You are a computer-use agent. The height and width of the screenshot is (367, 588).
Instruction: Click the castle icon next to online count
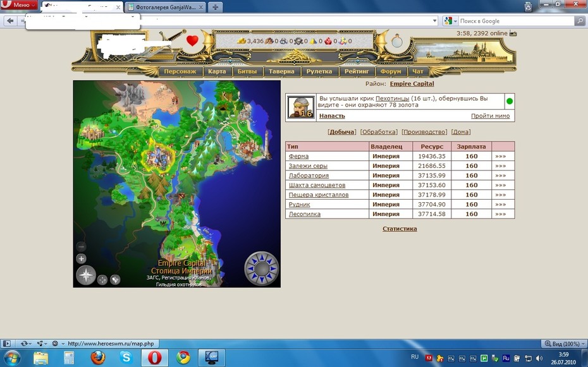[513, 33]
